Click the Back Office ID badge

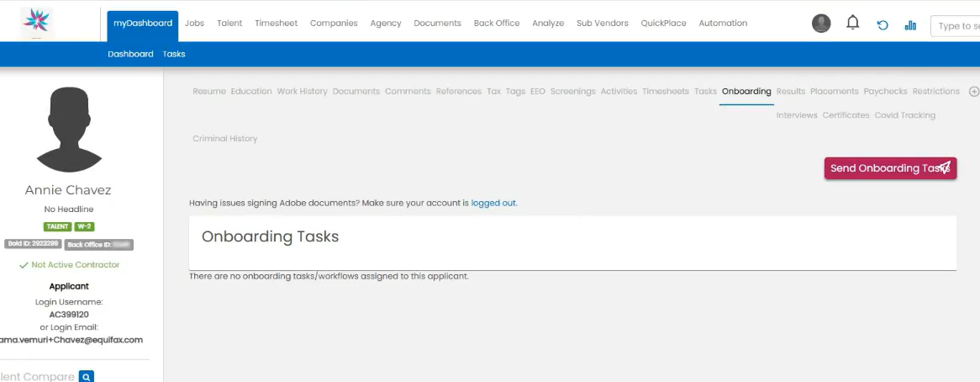(98, 245)
